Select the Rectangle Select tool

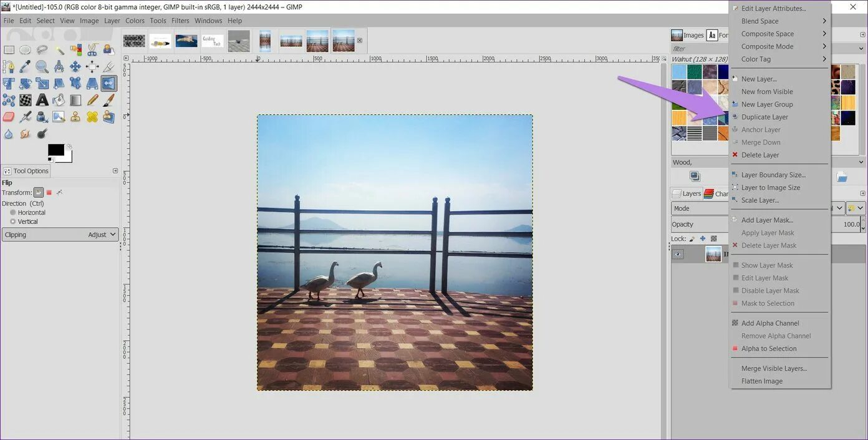[9, 50]
